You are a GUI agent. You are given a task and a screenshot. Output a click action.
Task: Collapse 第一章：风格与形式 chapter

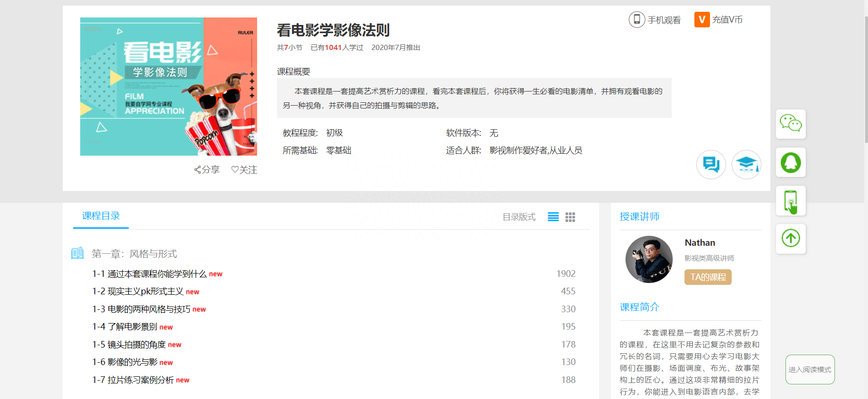tap(134, 254)
